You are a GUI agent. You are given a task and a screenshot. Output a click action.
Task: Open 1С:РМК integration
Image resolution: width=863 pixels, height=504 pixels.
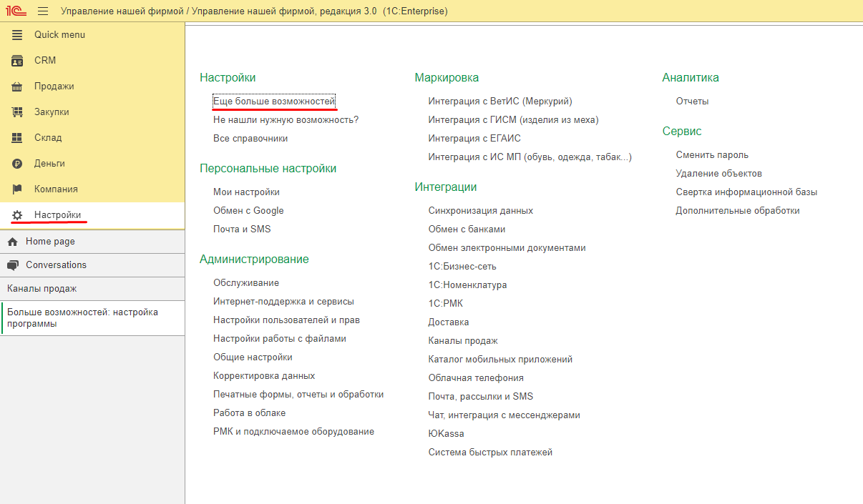(446, 304)
